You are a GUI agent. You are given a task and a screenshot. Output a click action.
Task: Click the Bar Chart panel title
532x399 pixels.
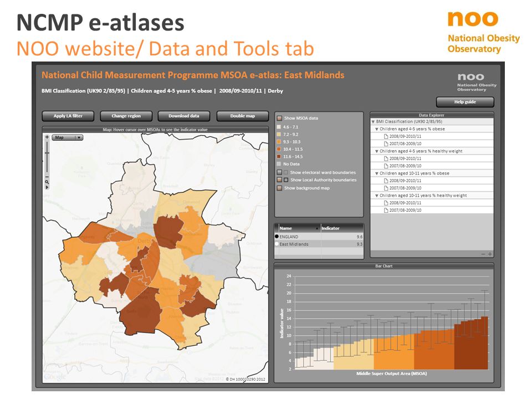tap(383, 266)
